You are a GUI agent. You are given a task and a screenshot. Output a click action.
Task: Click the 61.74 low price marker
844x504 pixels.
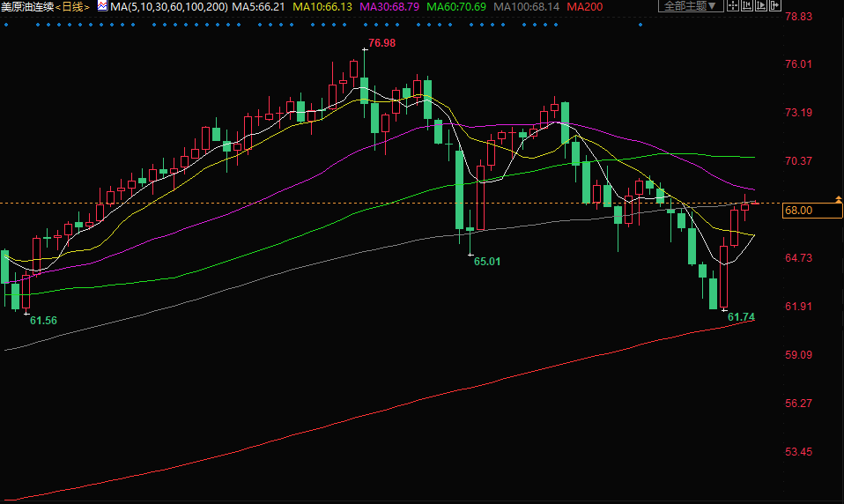[741, 316]
